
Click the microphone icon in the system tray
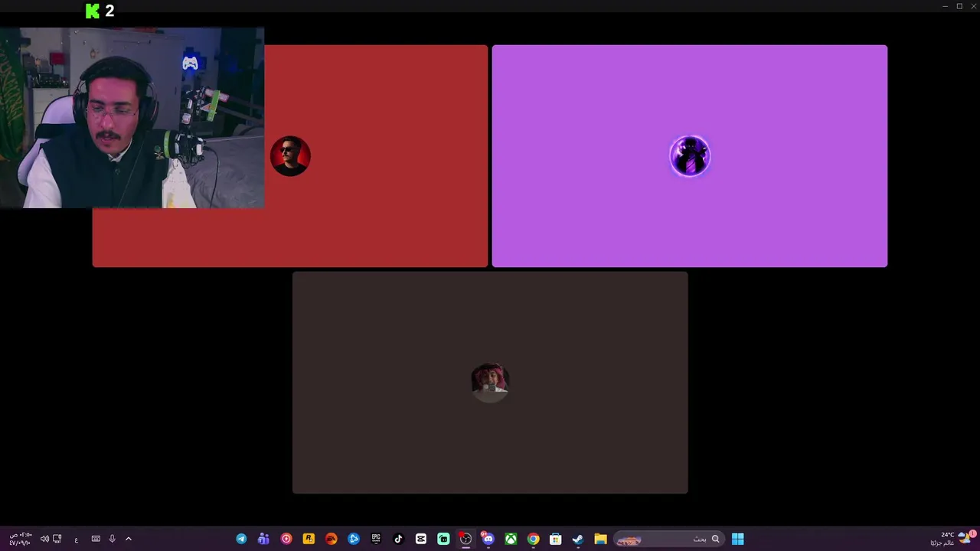tap(112, 539)
